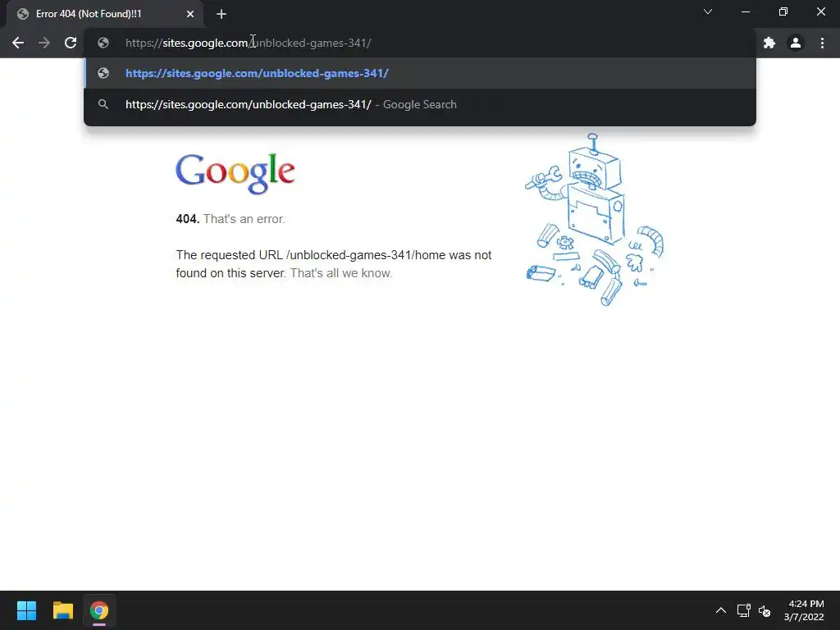
Task: Choose the highlighted URL suggestion sites.google.com/unblocked-games-341/
Action: tap(420, 73)
